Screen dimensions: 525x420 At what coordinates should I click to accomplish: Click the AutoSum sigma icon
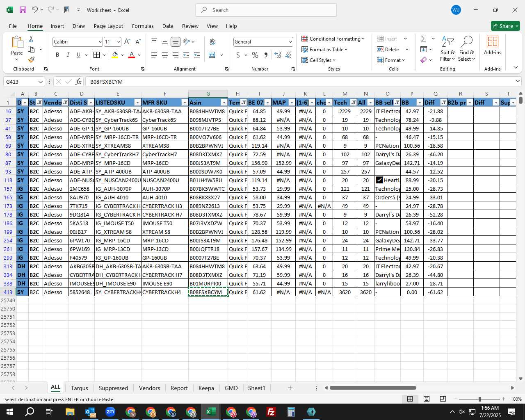[424, 39]
